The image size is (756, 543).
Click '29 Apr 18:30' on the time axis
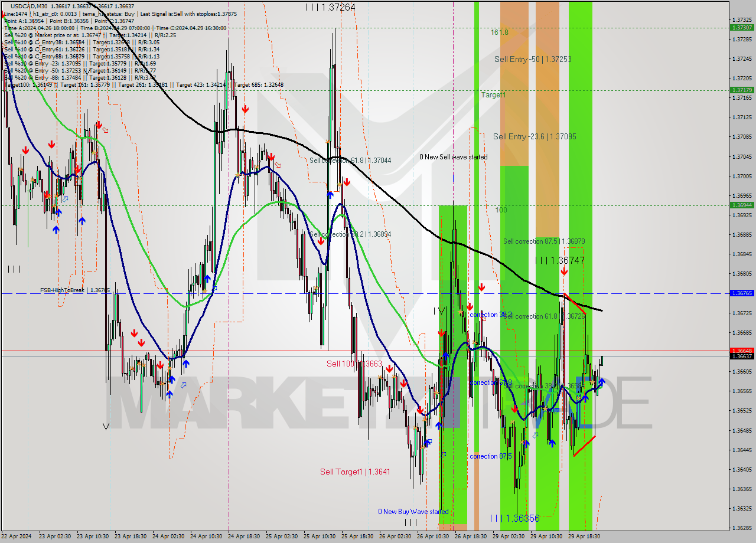[584, 537]
